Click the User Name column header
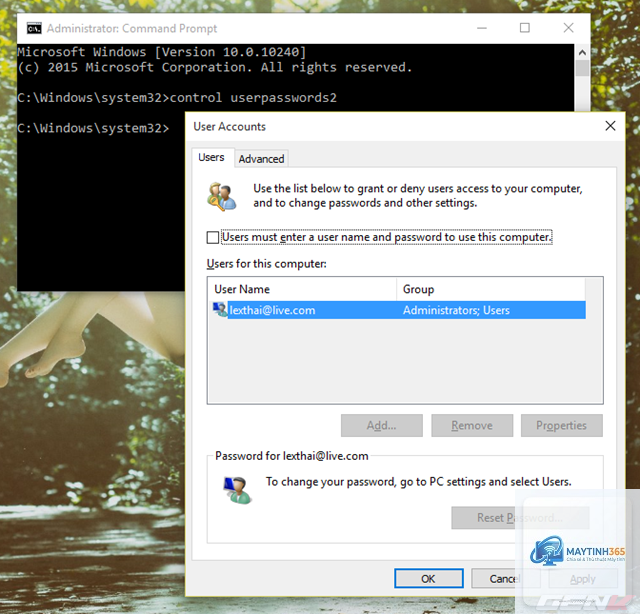Image resolution: width=640 pixels, height=614 pixels. coord(302,289)
